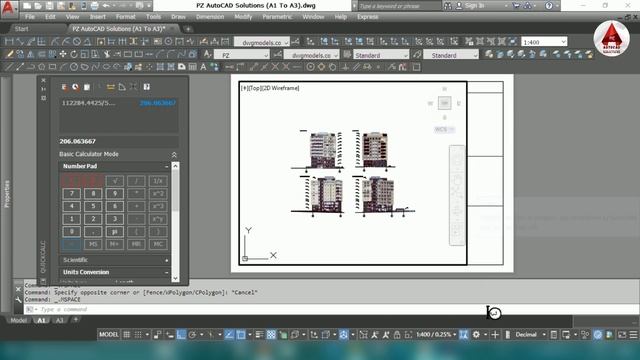Screen dimensions: 640x360
Task: Click the square root key on calculator
Action: (115, 181)
